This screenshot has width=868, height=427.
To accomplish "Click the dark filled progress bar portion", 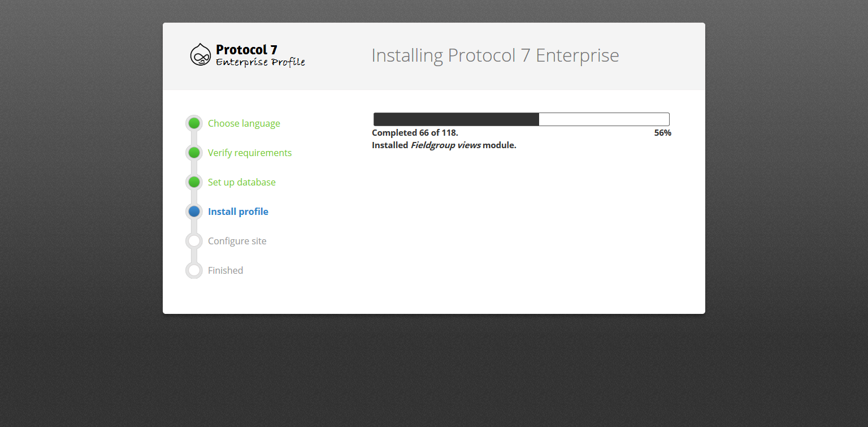I will [456, 119].
